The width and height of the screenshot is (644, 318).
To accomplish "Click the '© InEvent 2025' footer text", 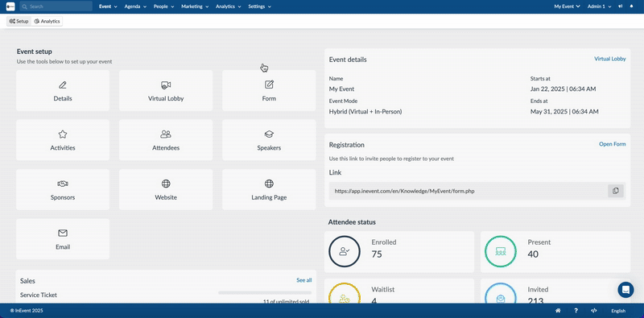I will click(27, 311).
